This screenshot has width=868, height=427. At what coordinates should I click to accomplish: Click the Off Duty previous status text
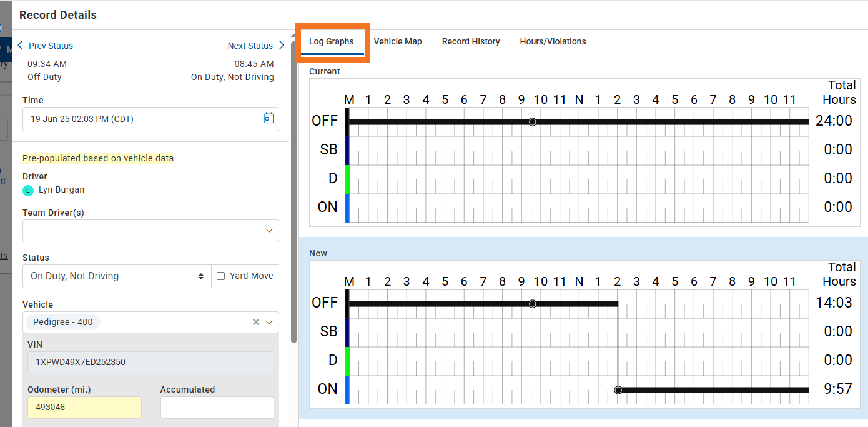[44, 77]
